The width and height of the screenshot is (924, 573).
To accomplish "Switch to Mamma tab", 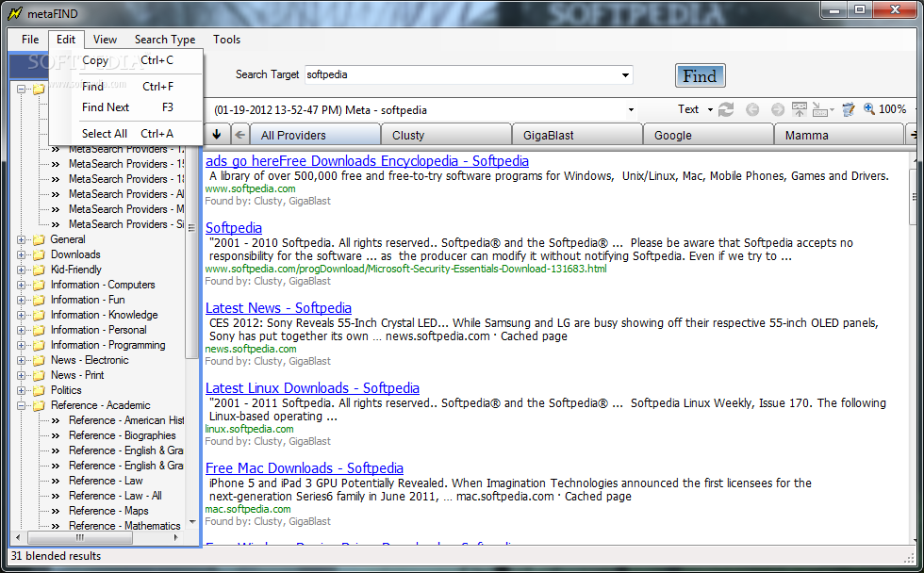I will point(838,135).
